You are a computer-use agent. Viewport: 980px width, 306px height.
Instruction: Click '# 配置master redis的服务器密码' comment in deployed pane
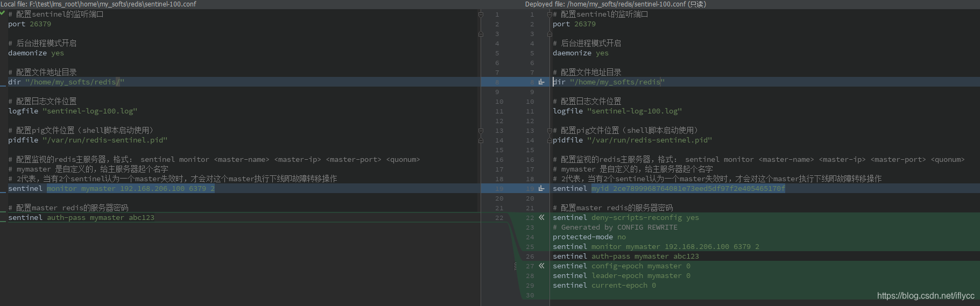(x=613, y=208)
